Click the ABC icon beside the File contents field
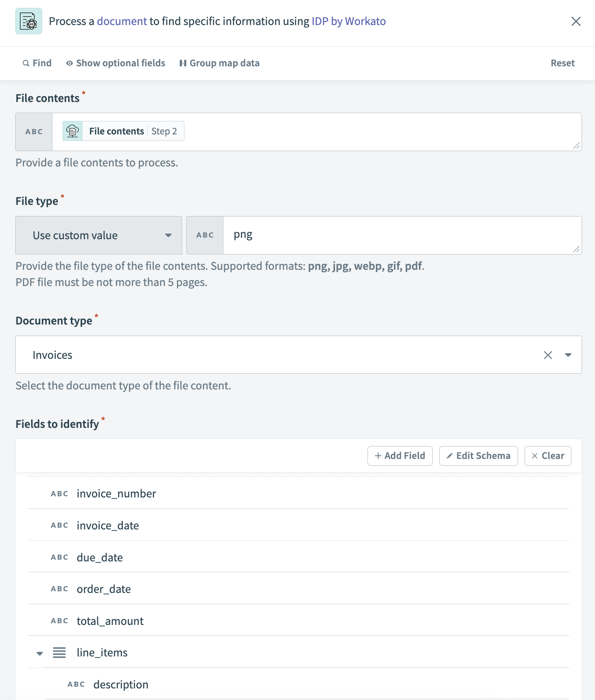 (x=33, y=132)
